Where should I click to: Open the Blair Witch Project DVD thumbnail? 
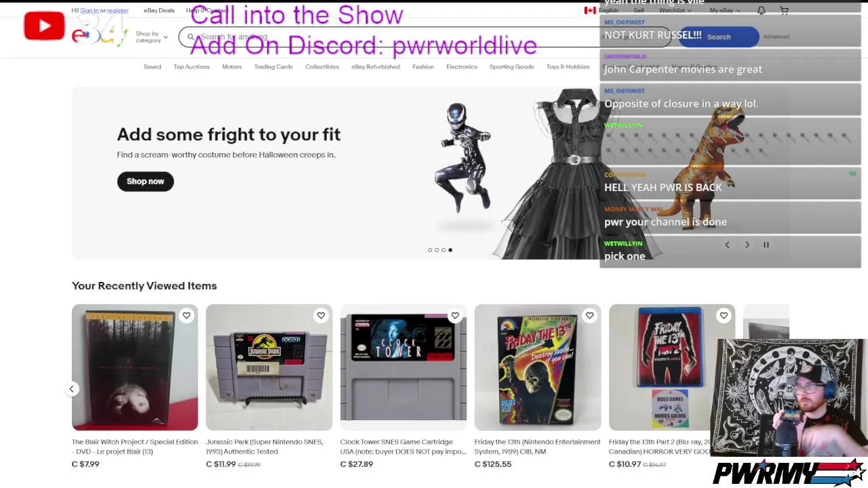pos(135,367)
